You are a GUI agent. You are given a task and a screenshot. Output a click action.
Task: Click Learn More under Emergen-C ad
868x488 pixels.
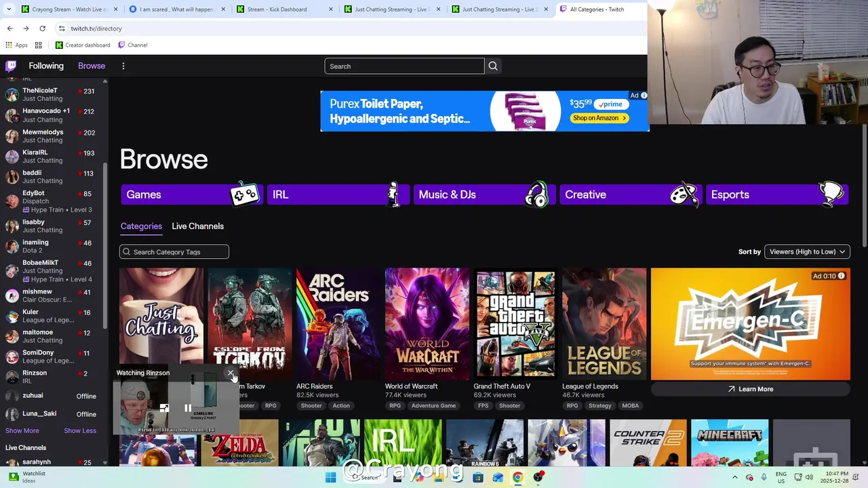750,389
